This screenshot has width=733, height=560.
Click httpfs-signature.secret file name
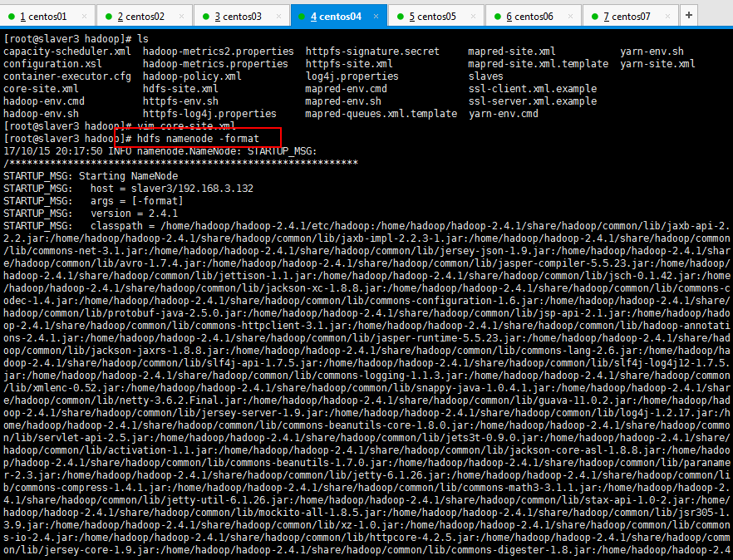[372, 52]
